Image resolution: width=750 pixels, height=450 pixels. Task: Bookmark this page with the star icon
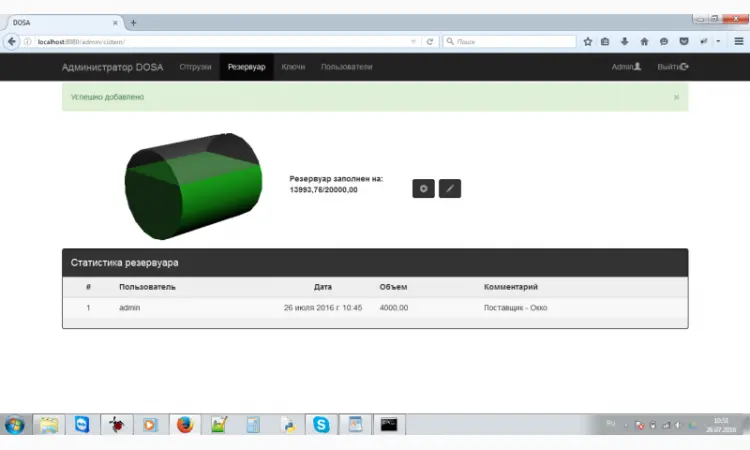point(588,42)
